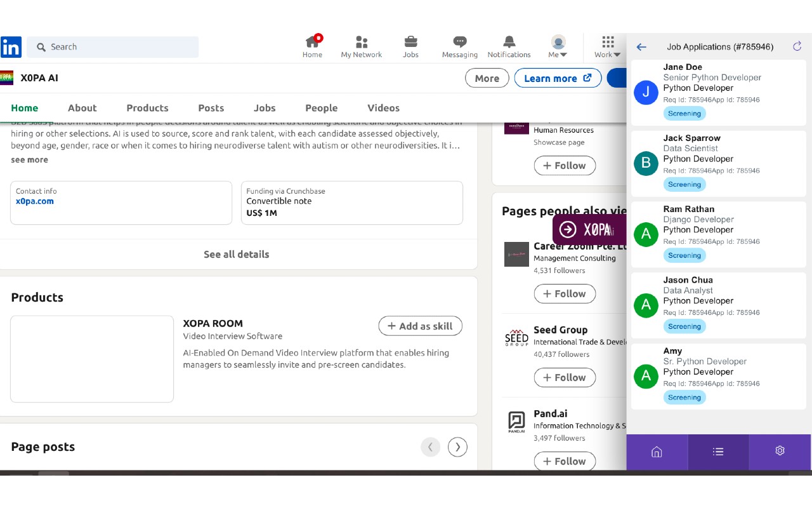Screen dimensions: 812x508
Task: Collapse the X0PA AI extension panel arrow
Action: [568, 229]
